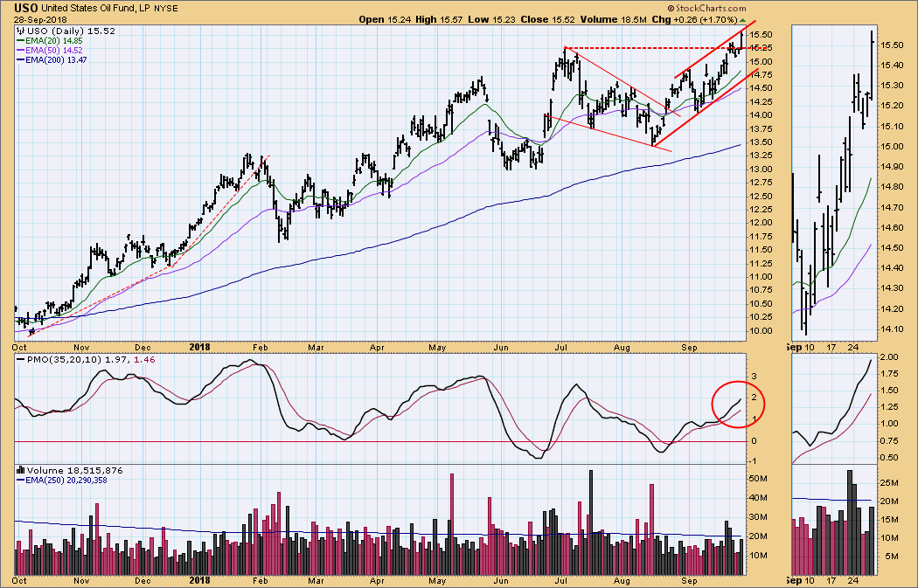Click the 15.40 label in zoom panel
This screenshot has width=918, height=588.
tap(893, 66)
